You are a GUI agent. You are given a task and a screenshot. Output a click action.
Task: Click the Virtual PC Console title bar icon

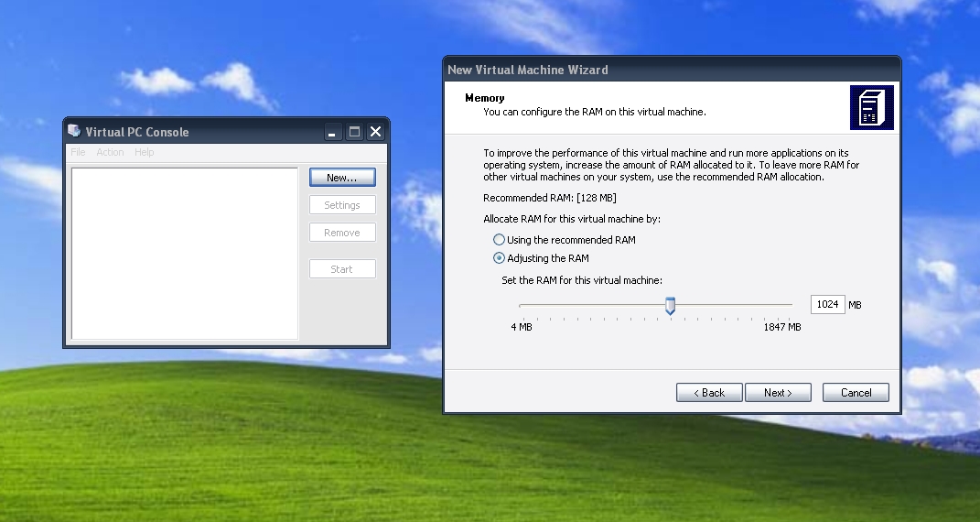pos(74,131)
